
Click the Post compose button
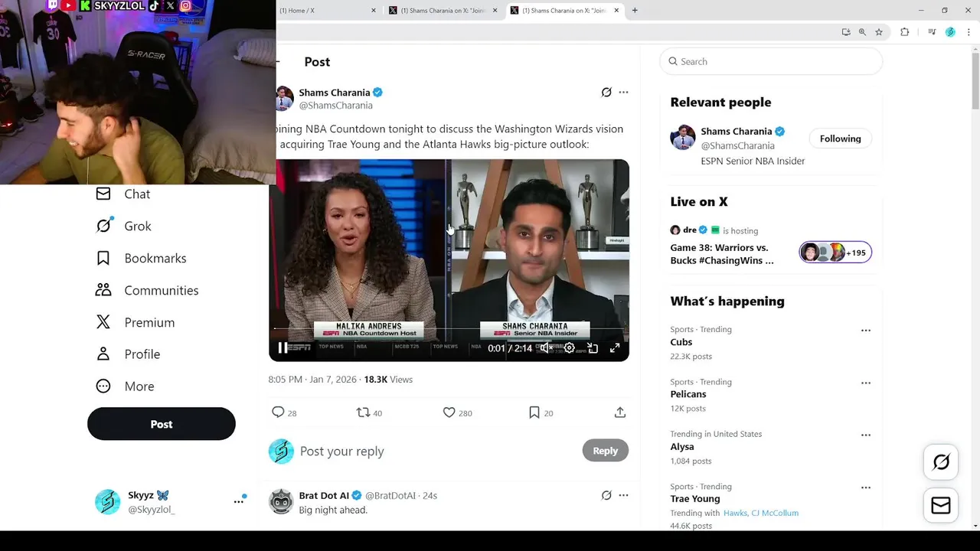(x=162, y=424)
